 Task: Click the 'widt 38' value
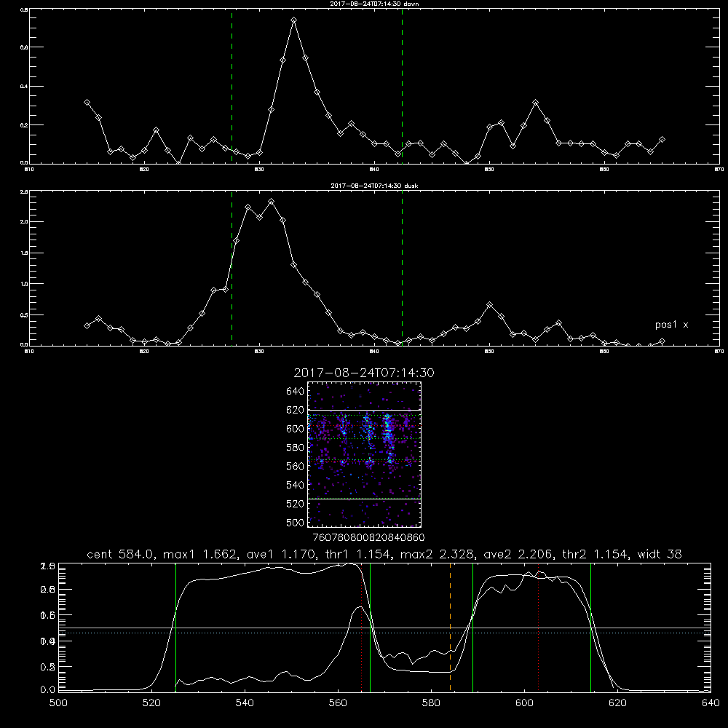[660, 554]
